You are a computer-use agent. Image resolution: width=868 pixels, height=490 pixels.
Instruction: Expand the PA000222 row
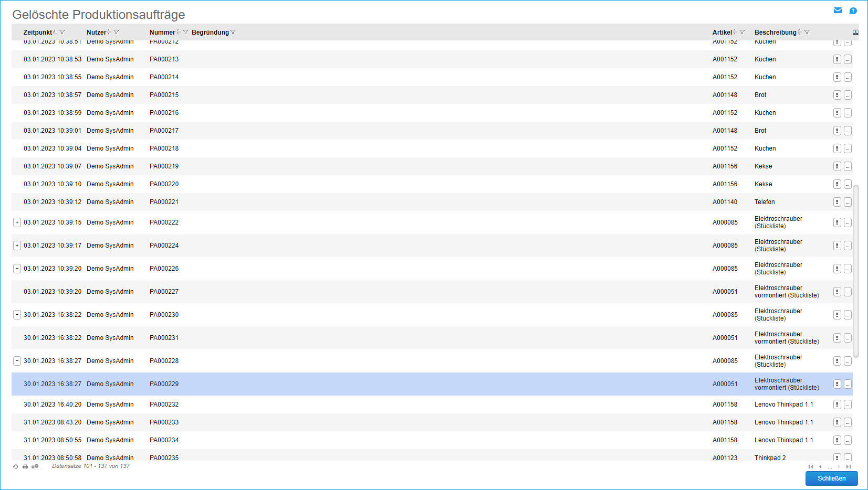click(x=17, y=222)
